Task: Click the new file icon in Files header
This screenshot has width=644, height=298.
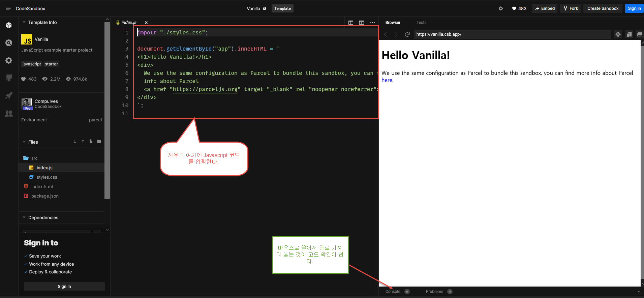Action: pos(91,142)
